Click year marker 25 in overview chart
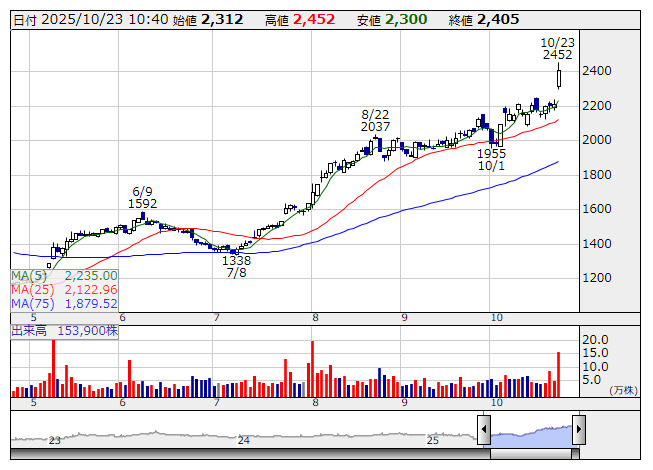 pos(433,440)
